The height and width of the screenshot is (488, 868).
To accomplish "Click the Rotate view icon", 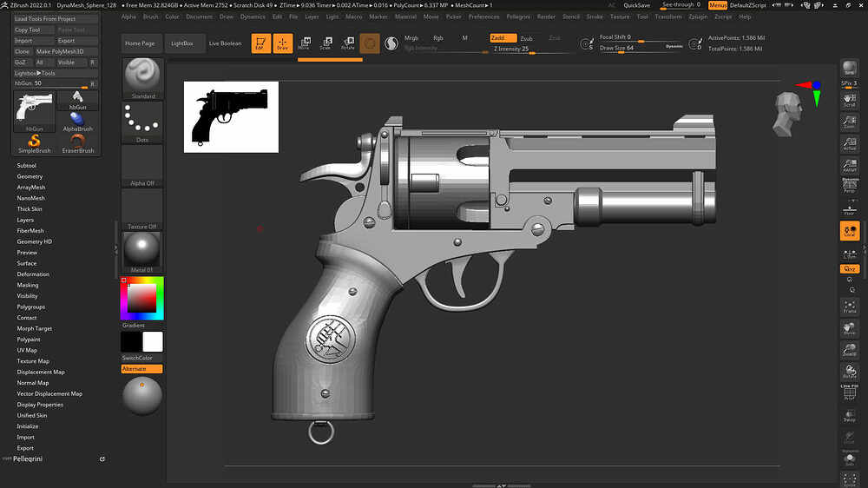I will click(849, 371).
